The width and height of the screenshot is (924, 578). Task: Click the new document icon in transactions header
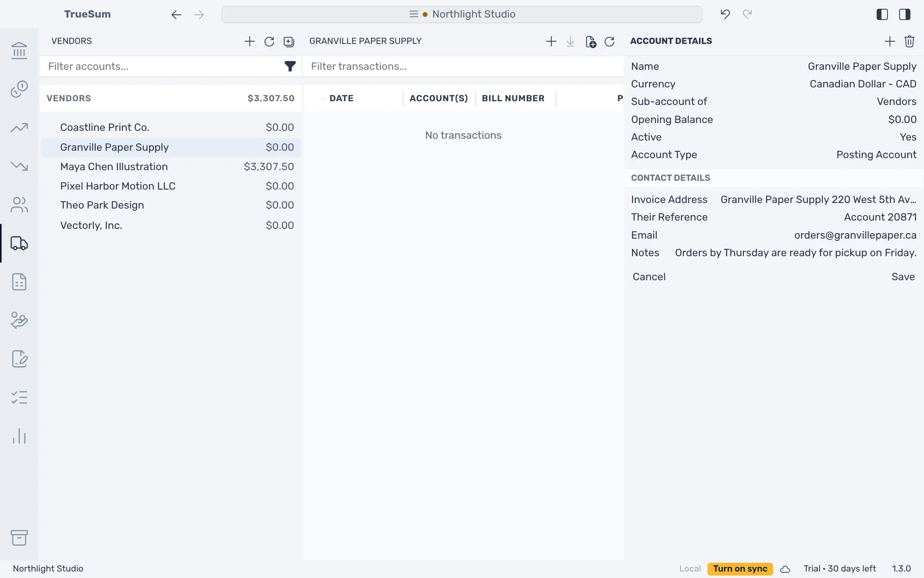tap(590, 42)
